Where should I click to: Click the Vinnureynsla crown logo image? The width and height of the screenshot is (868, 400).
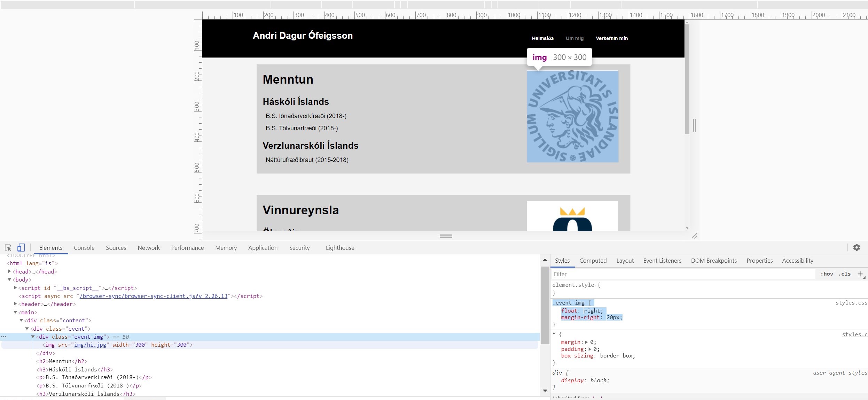click(x=572, y=216)
